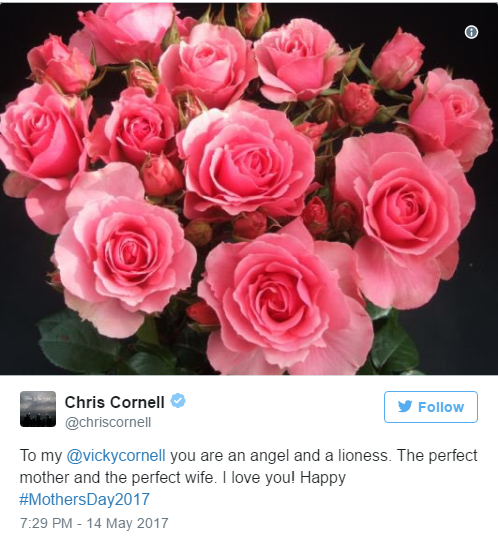This screenshot has width=498, height=536.
Task: Click the info icon on the rose photo
Action: tap(471, 32)
